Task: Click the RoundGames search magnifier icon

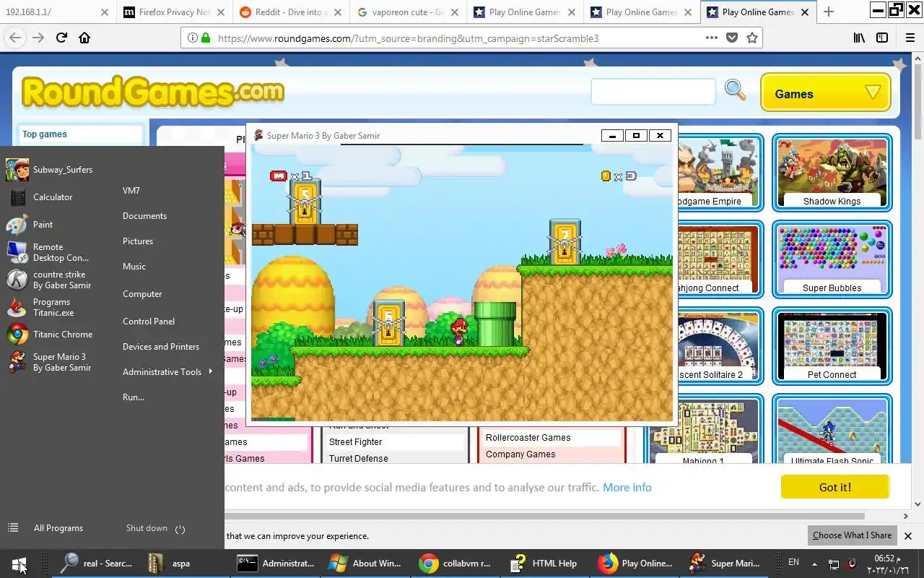Action: (735, 90)
